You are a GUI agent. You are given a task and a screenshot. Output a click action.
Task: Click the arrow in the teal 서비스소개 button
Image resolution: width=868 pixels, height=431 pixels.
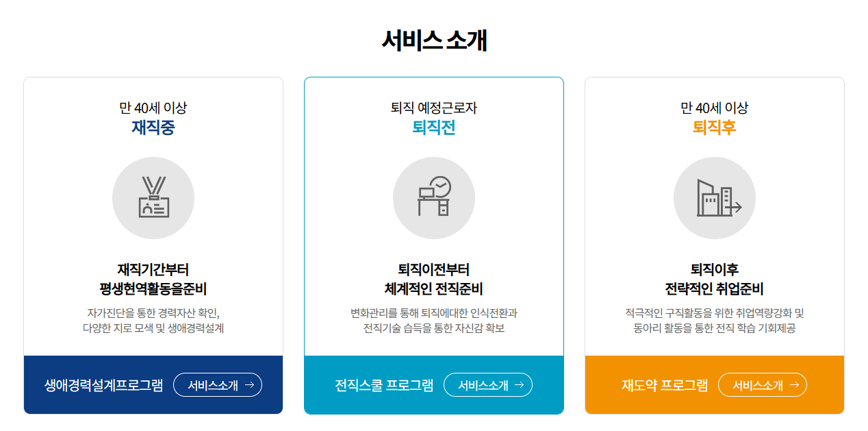[520, 385]
